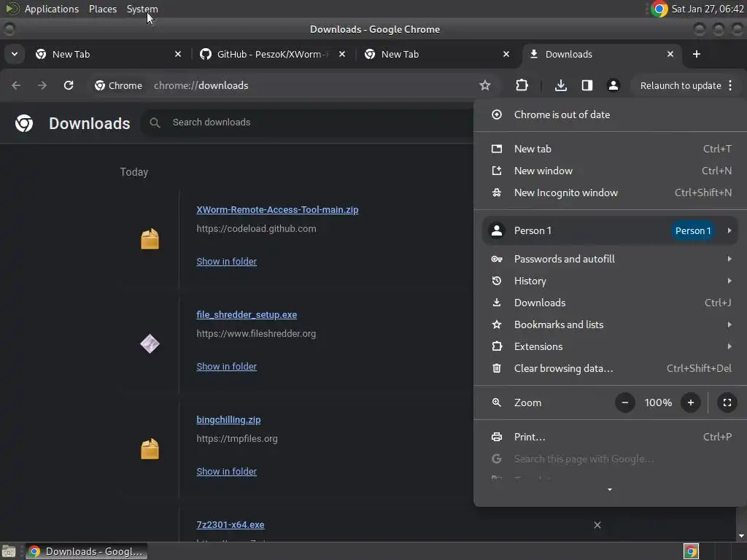Image resolution: width=747 pixels, height=560 pixels.
Task: Zoom out with the minus button
Action: pyautogui.click(x=625, y=402)
